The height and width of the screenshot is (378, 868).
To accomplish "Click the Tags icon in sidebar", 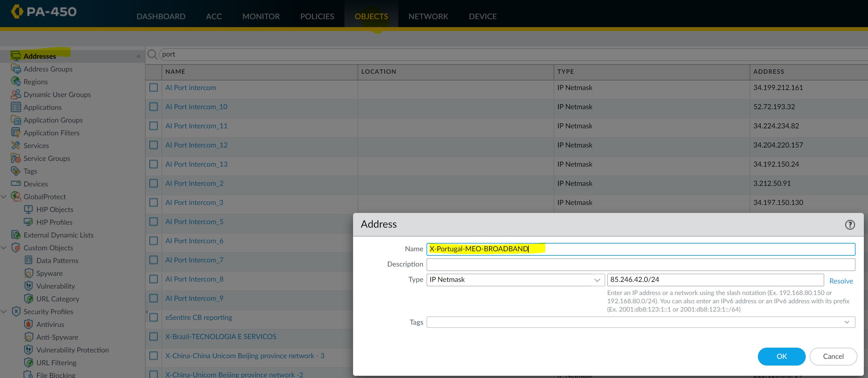I will tap(16, 171).
